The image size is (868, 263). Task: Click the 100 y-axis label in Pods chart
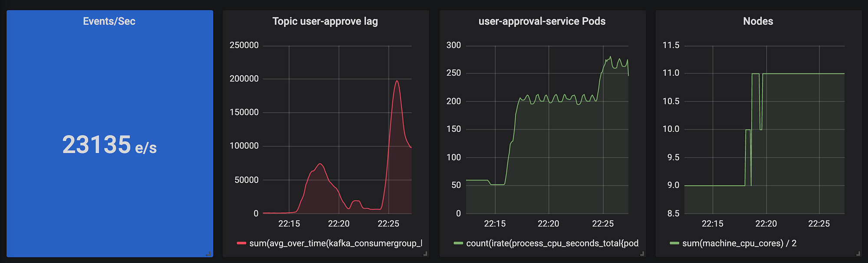pyautogui.click(x=454, y=157)
